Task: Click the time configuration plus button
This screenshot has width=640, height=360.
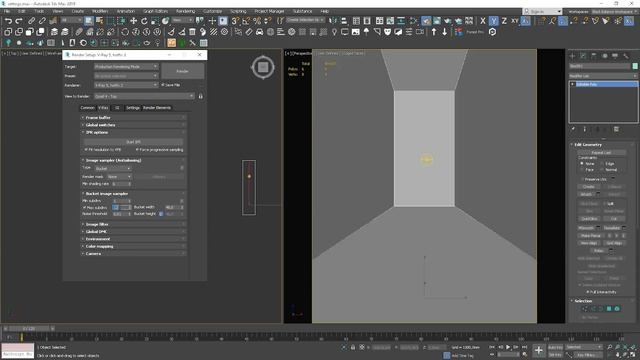Action: tap(539, 350)
